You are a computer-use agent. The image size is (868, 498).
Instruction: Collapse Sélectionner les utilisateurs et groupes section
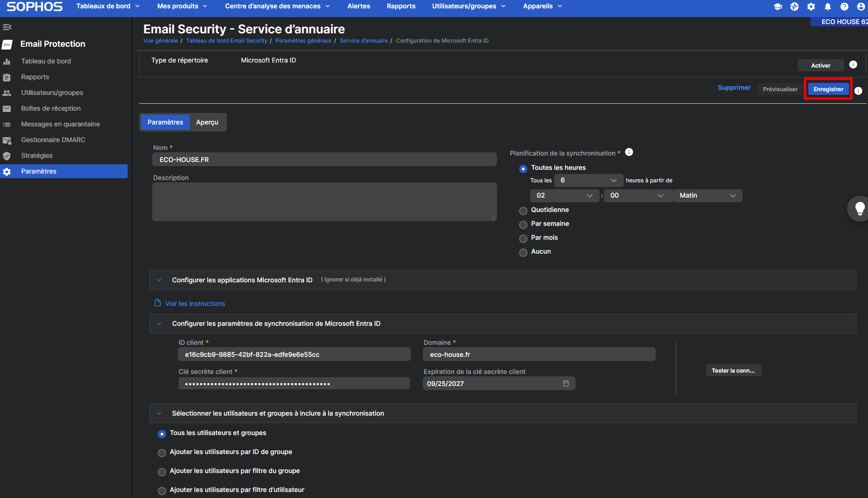tap(159, 413)
